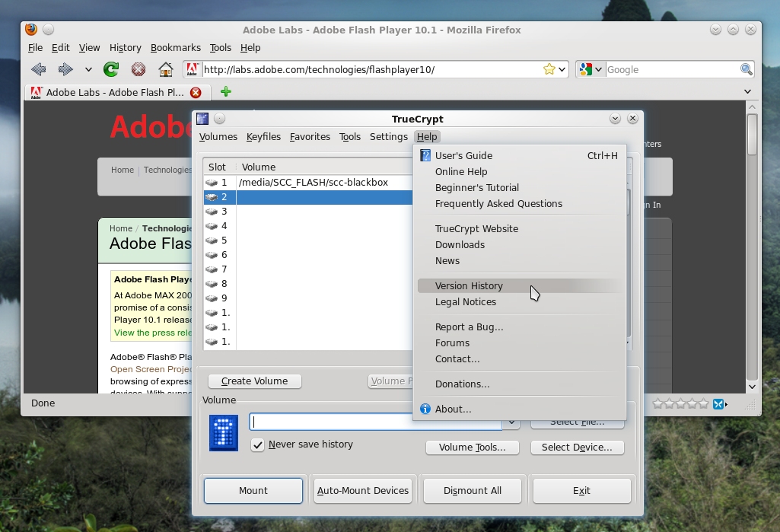
Task: Open Firefox Bookmarks menu
Action: click(x=176, y=48)
